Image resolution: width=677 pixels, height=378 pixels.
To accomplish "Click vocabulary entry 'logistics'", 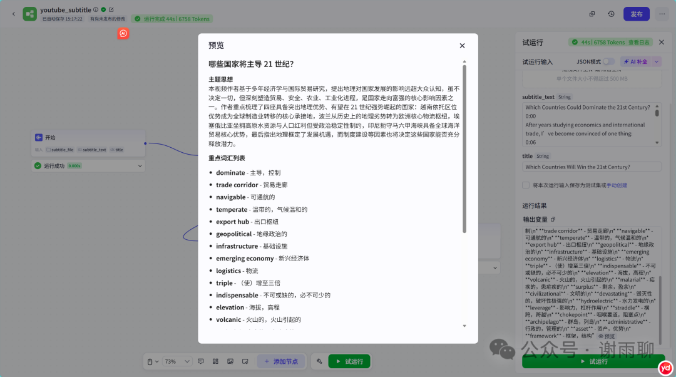I will 237,271.
